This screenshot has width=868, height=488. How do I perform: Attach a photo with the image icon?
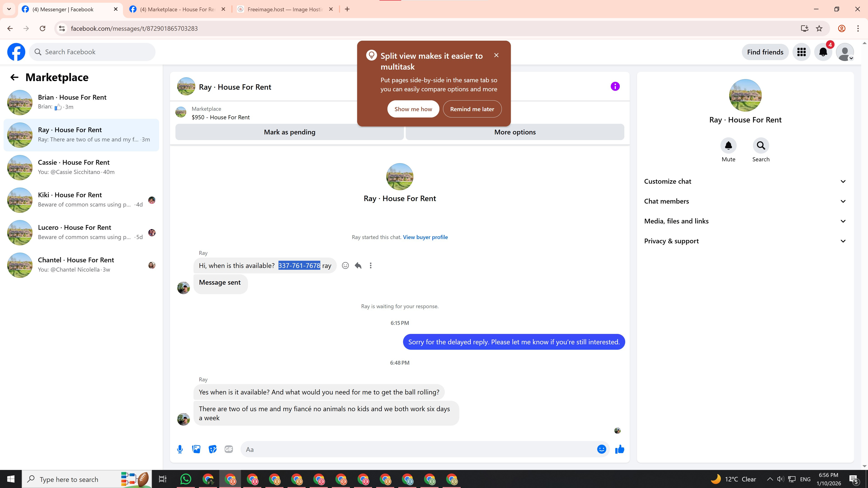[x=196, y=449]
